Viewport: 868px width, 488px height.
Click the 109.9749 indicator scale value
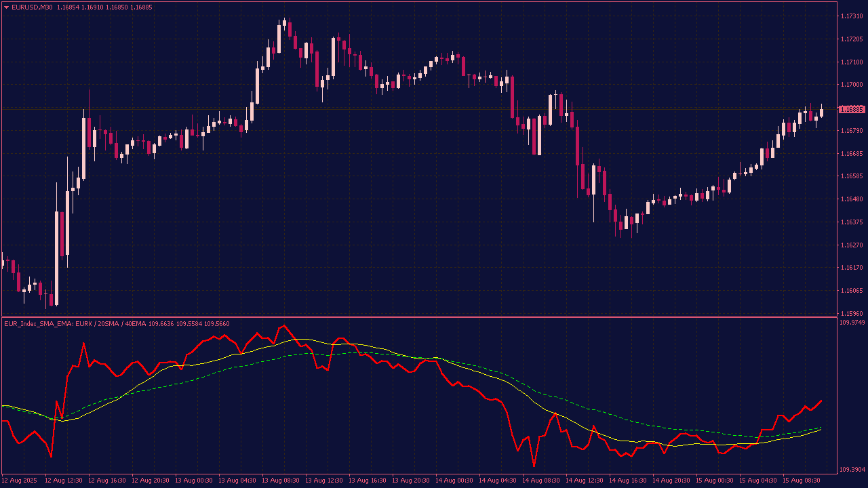(852, 323)
